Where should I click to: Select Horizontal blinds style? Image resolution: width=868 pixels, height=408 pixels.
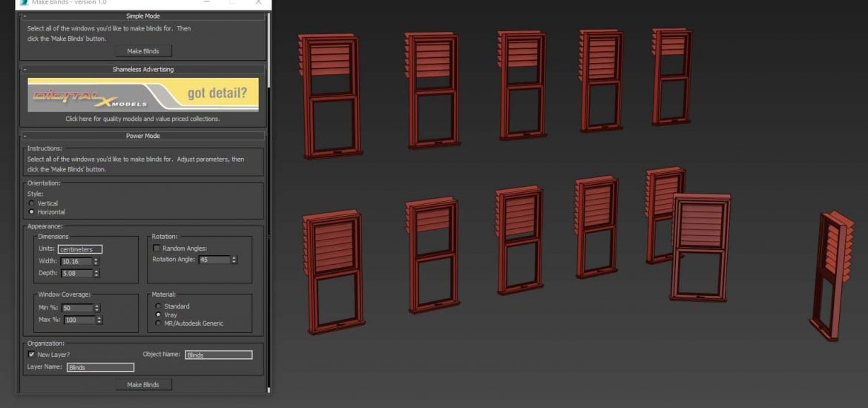[x=31, y=212]
